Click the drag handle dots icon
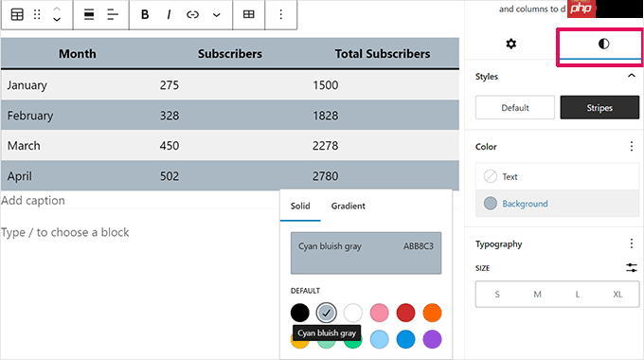The height and width of the screenshot is (360, 644). pyautogui.click(x=37, y=15)
